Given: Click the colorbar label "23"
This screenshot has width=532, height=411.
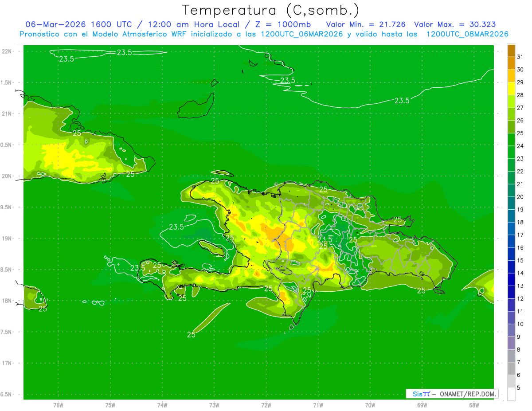Looking at the screenshot, I should coord(520,159).
